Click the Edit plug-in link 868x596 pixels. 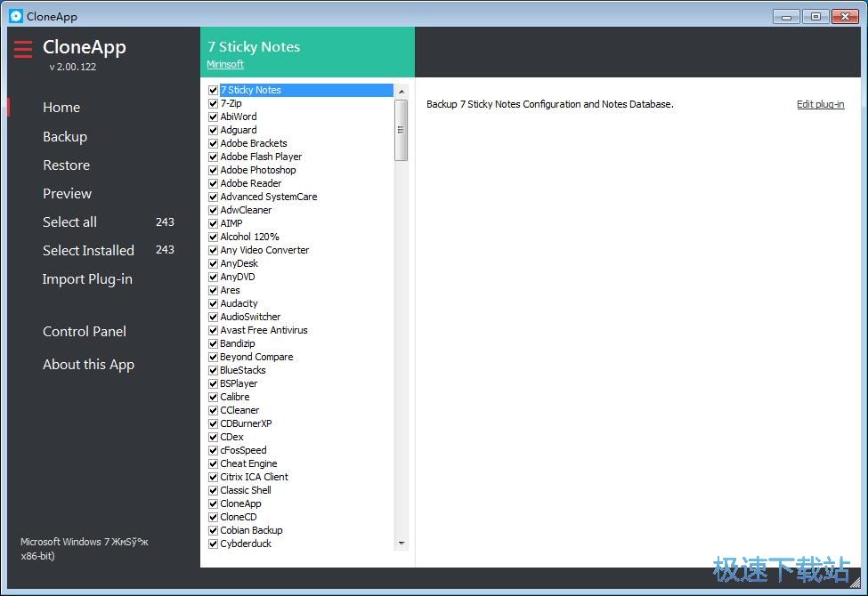(821, 104)
